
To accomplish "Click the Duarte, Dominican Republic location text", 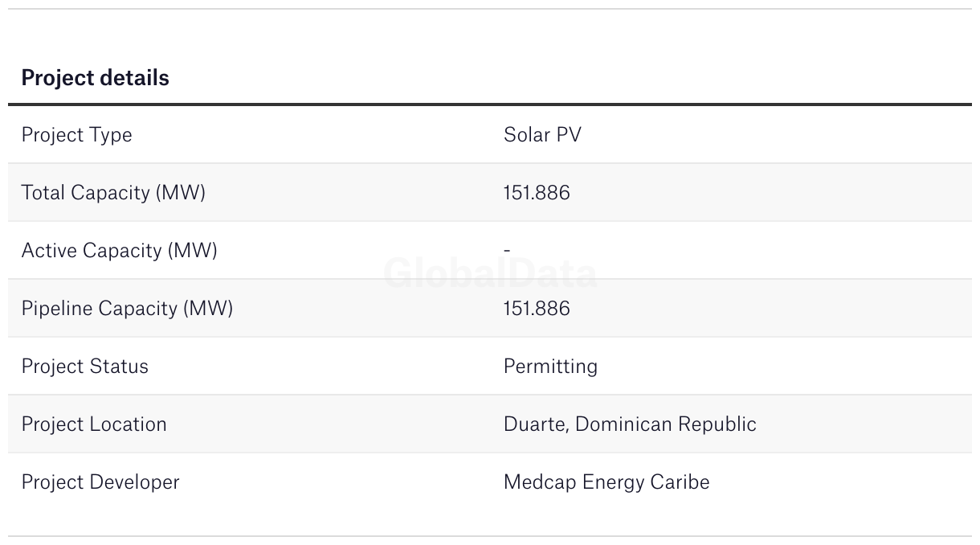I will [x=630, y=424].
